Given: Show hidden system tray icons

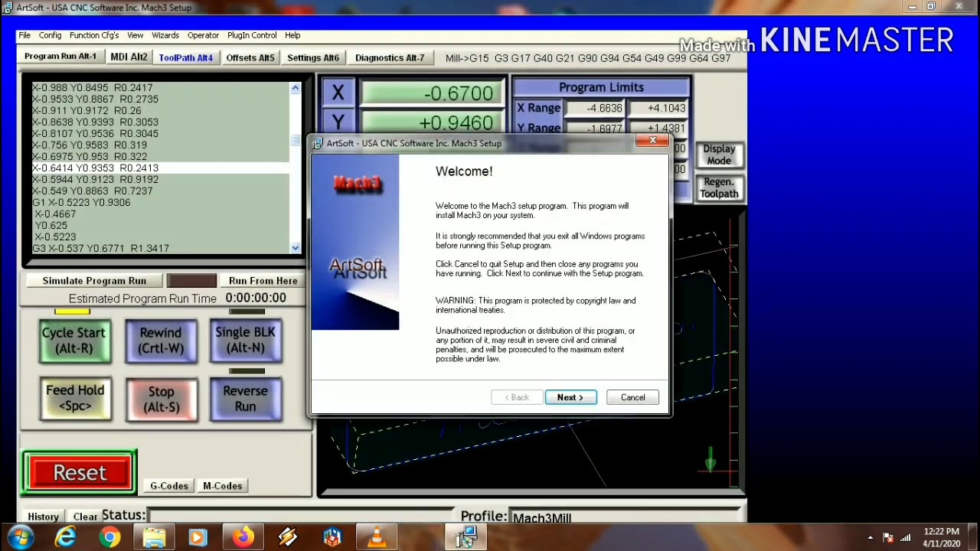Looking at the screenshot, I should pyautogui.click(x=870, y=537).
